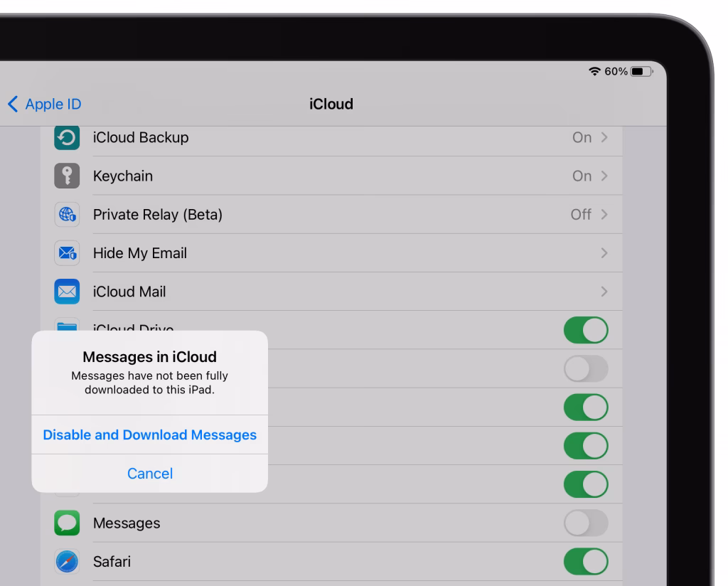Click the battery level indicator
The image size is (728, 586).
tap(637, 70)
